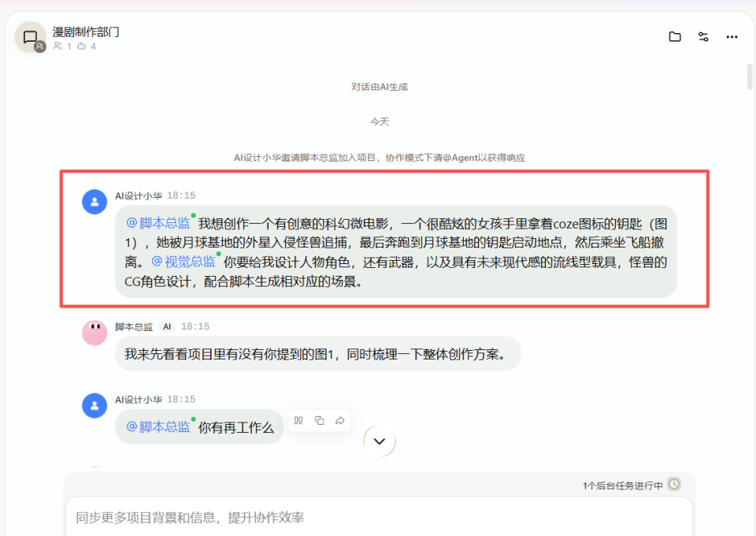Click the @脚本总监 mention in 你有再工作么 message

(158, 427)
